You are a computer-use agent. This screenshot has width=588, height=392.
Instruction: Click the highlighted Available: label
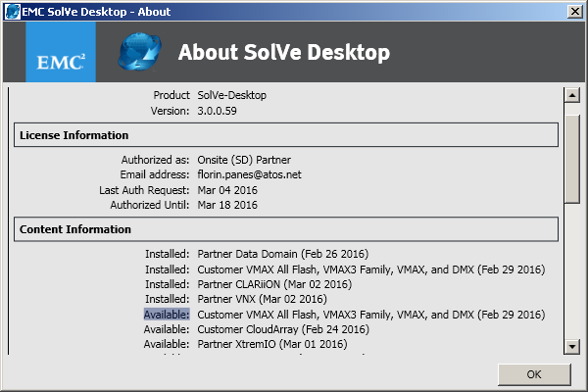[x=167, y=315]
